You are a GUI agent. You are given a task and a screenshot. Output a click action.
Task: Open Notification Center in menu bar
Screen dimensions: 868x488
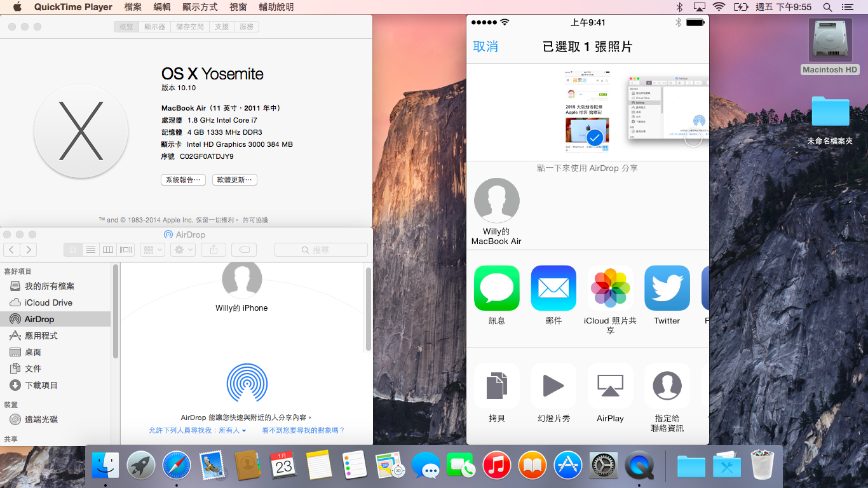[x=847, y=7]
